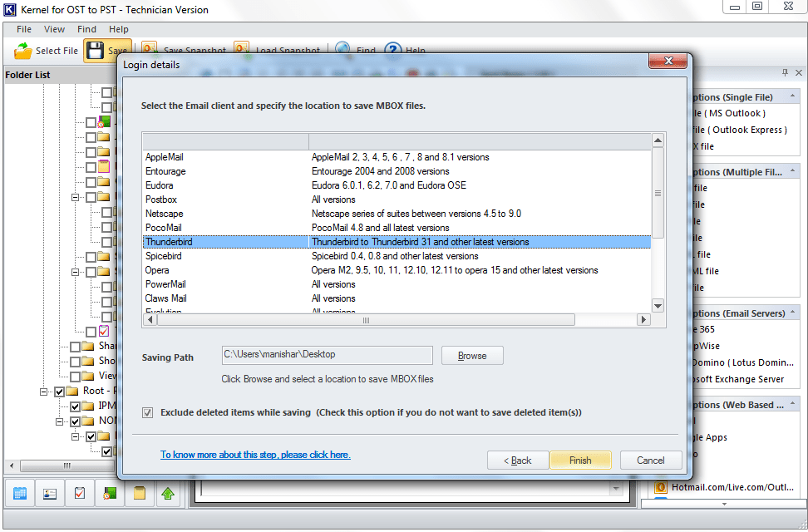
Task: Click the email client list vertical scrollbar thumb
Action: pos(658,193)
